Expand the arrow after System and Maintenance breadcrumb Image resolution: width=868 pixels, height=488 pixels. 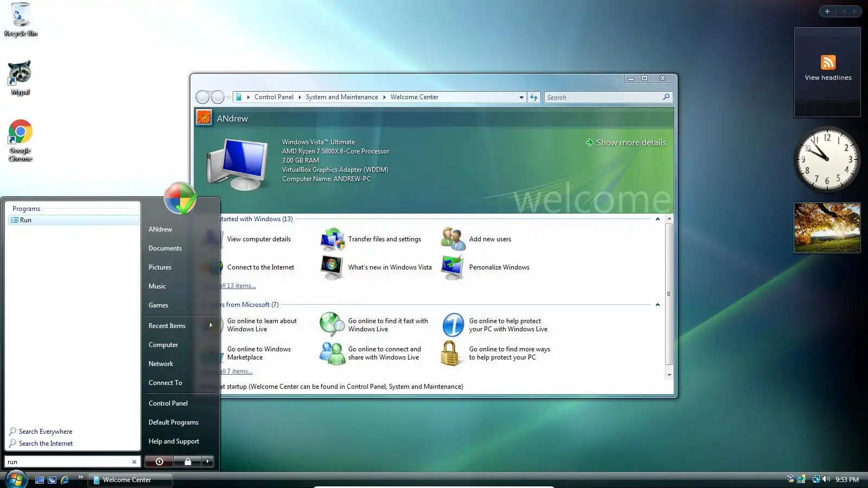point(384,98)
